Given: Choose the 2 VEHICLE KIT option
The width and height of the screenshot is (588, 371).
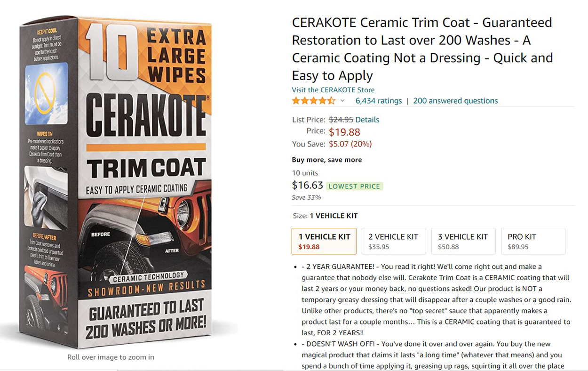Looking at the screenshot, I should (x=393, y=241).
